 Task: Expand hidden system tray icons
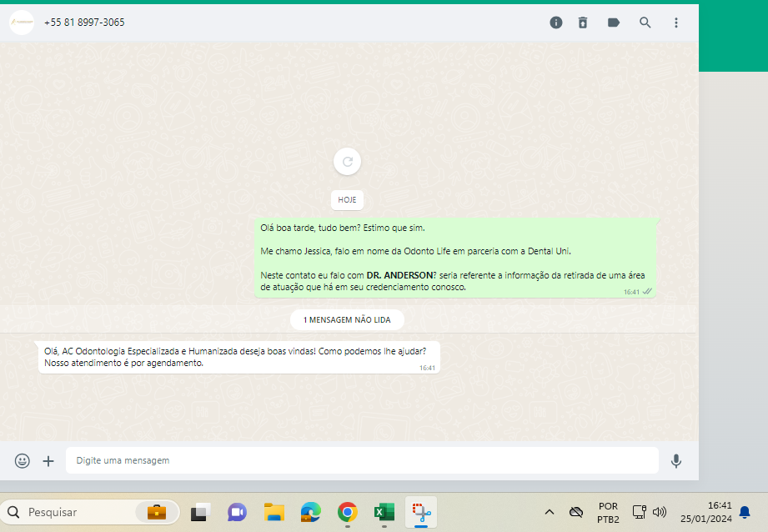[x=550, y=513]
